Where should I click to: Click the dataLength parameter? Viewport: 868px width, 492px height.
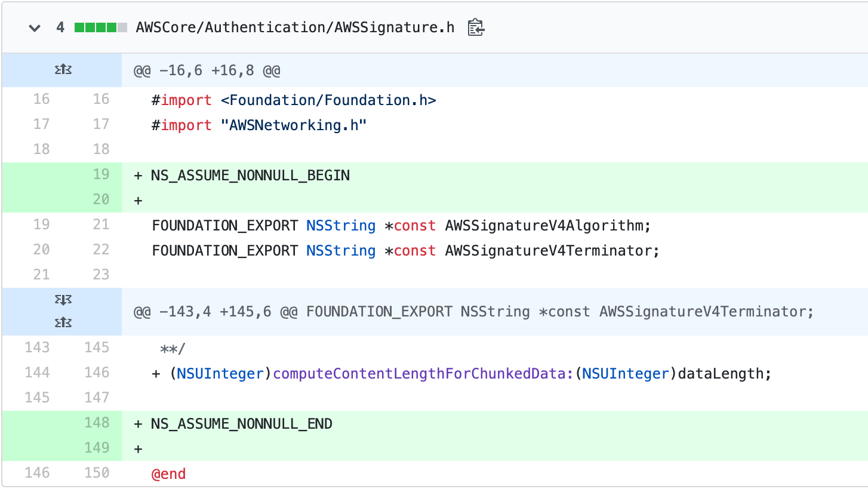(721, 374)
